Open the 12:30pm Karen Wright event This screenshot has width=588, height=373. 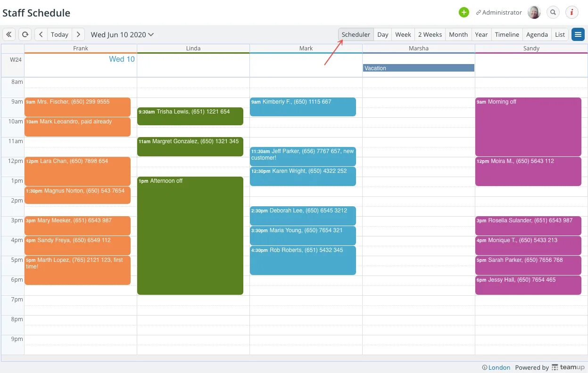[303, 176]
